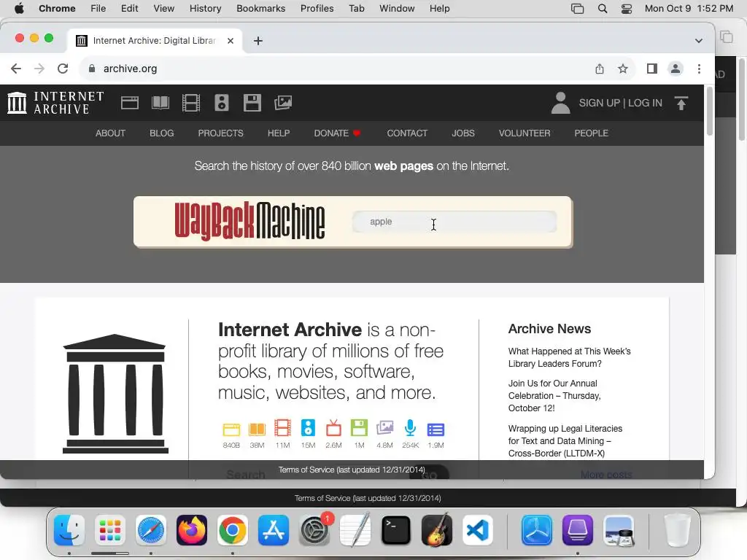Screen dimensions: 747x560
Task: Open a new Chrome tab
Action: pos(258,41)
